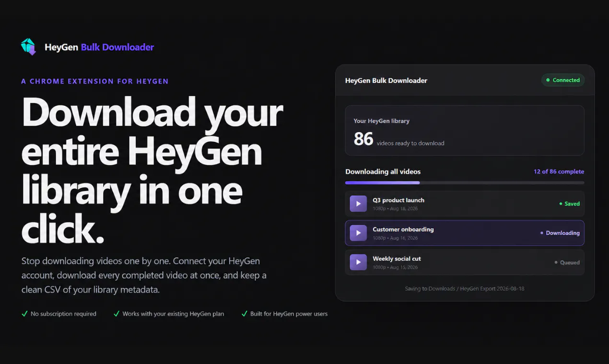Select the Weekly social cut video title

click(397, 259)
